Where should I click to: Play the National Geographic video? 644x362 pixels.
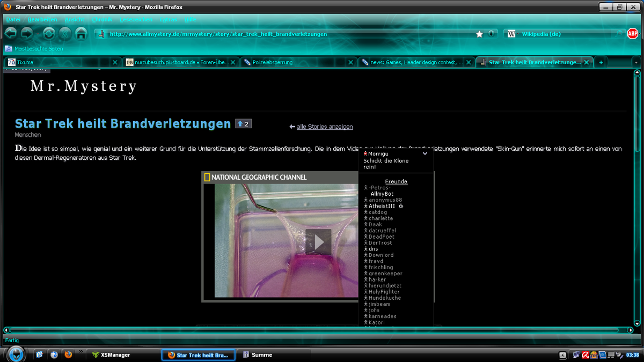318,242
